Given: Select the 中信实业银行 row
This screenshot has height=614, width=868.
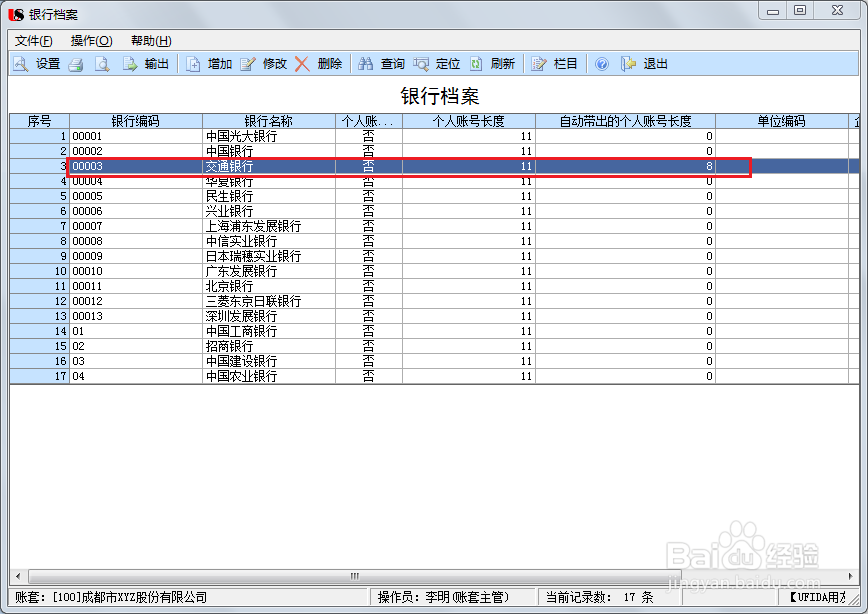Looking at the screenshot, I should (x=435, y=241).
